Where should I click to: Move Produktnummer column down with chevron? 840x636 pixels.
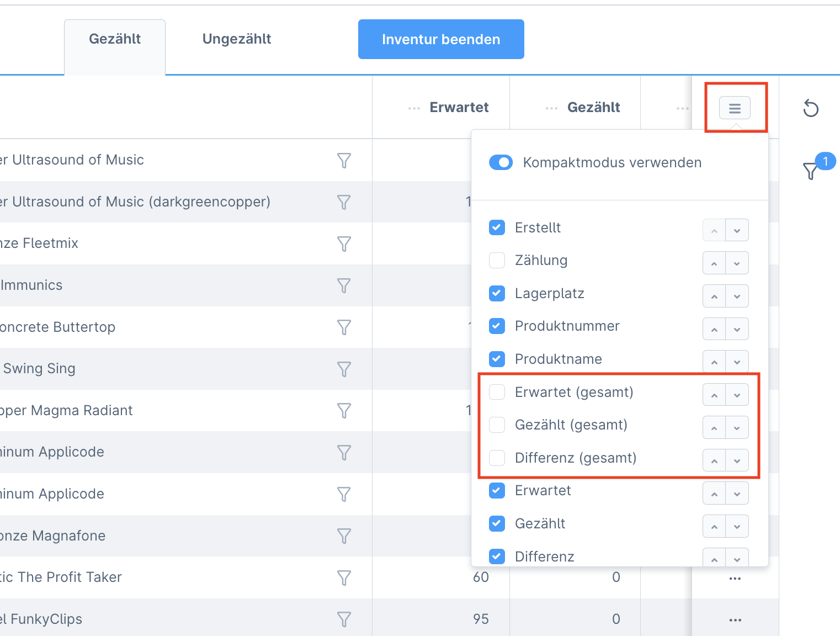[x=737, y=330]
